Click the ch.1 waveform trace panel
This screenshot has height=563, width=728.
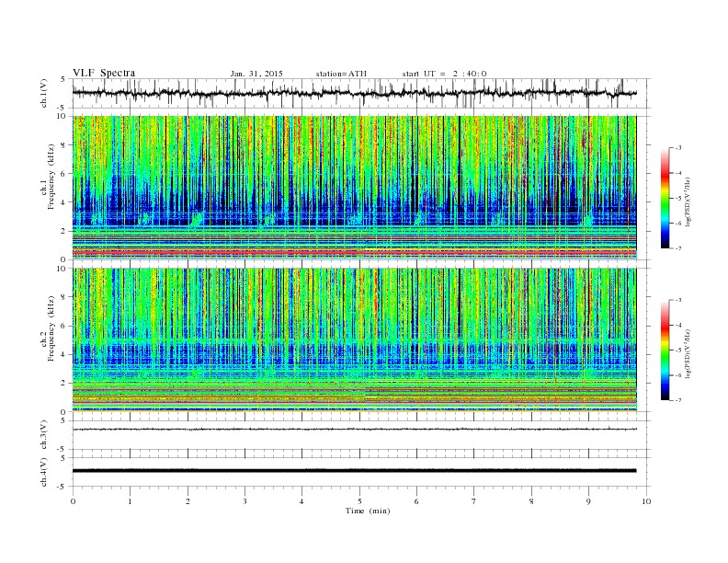tap(361, 93)
